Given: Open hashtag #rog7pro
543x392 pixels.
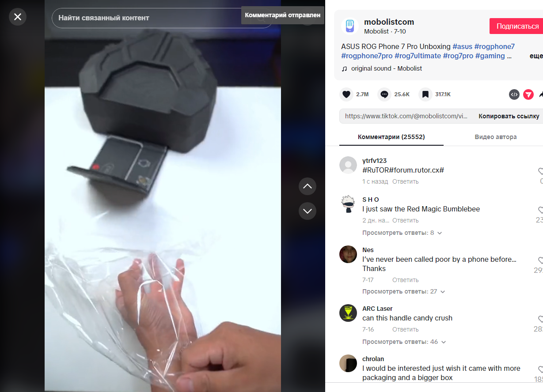Looking at the screenshot, I should [458, 56].
